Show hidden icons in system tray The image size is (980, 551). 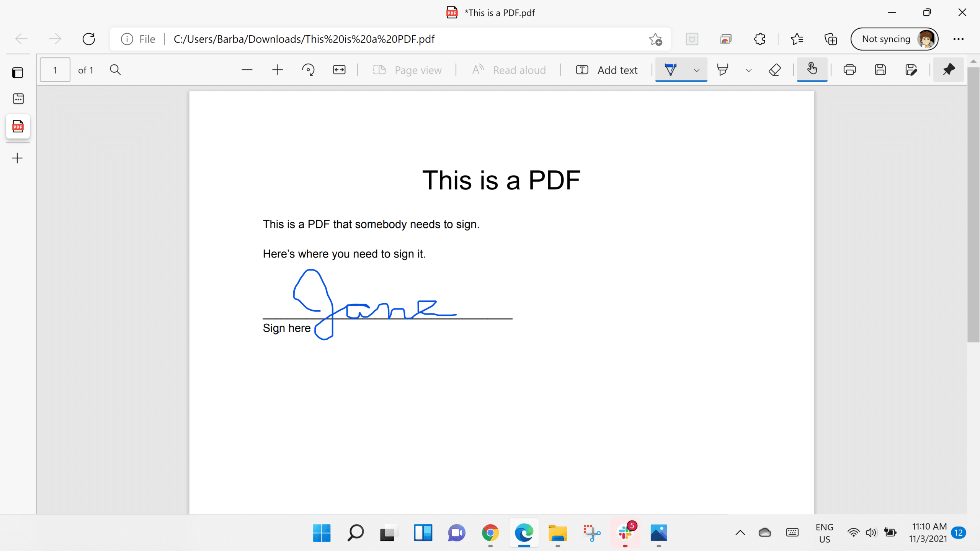coord(740,533)
